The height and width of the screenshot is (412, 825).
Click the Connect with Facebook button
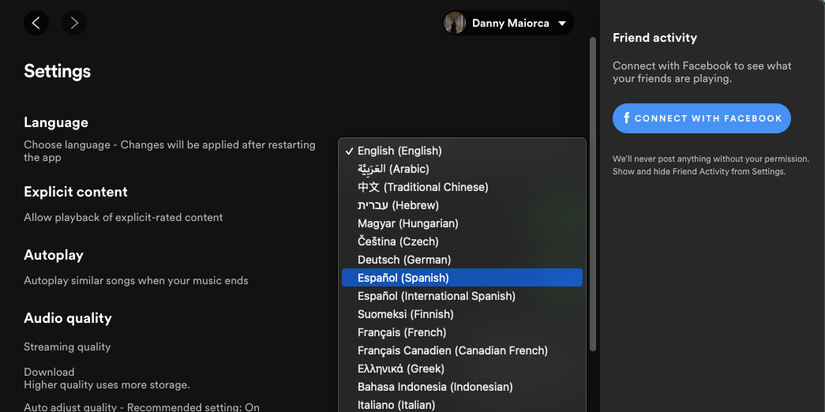coord(701,118)
